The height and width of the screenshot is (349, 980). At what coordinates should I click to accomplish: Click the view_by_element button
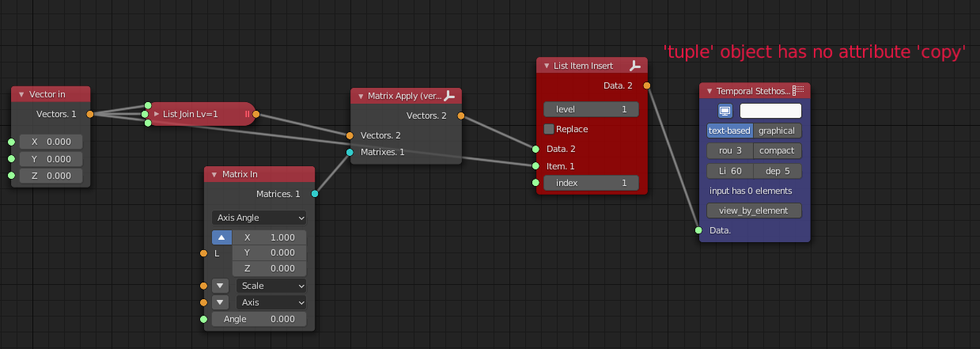pyautogui.click(x=755, y=211)
